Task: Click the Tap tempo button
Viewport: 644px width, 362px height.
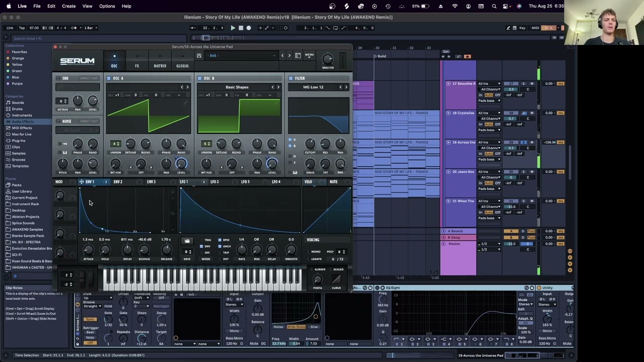Action: 22,28
